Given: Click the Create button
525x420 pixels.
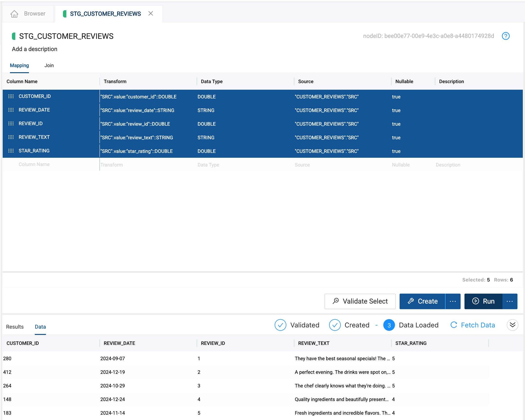Looking at the screenshot, I should (422, 301).
